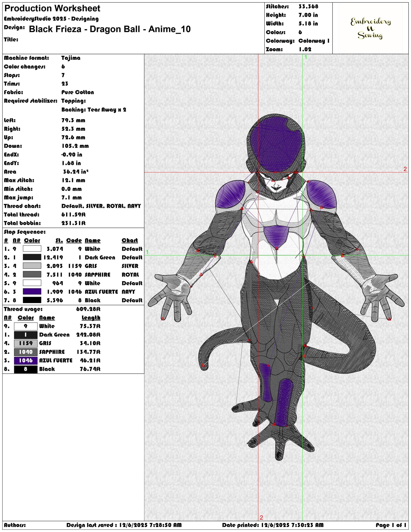Image resolution: width=411 pixels, height=532 pixels.
Task: Click the Embroidery N Sewing logo
Action: [370, 28]
